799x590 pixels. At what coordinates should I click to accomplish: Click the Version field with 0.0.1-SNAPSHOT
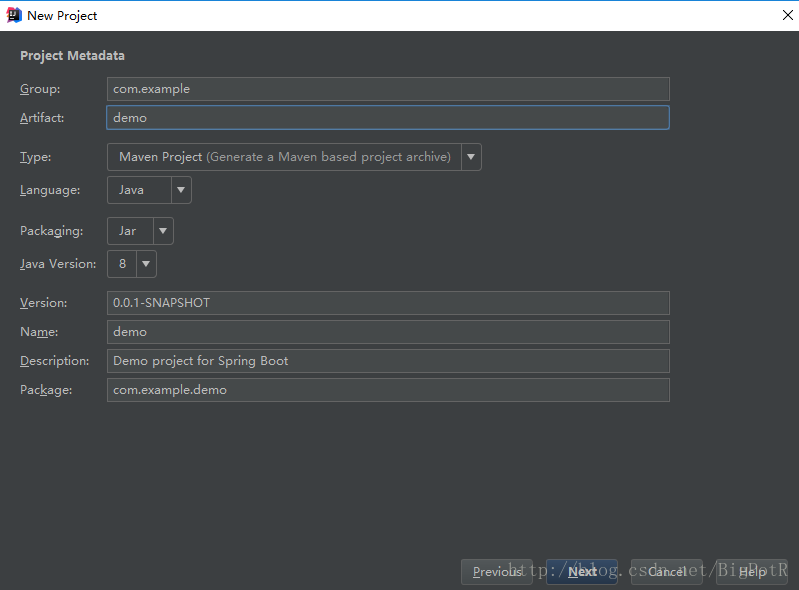388,303
